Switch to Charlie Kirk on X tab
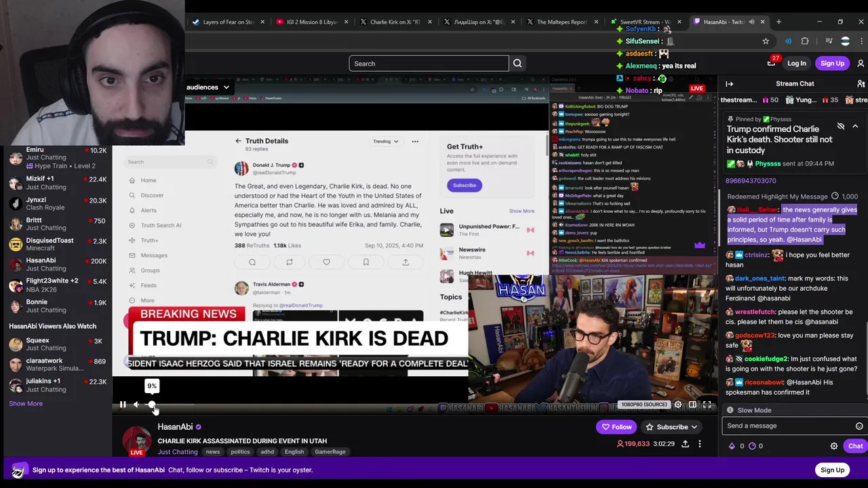The height and width of the screenshot is (488, 868). pos(395,22)
